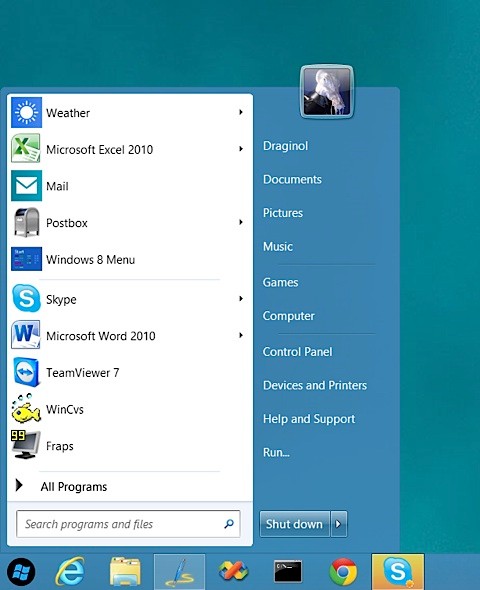Click the magnifier icon in the search box
This screenshot has width=480, height=590.
click(x=229, y=523)
